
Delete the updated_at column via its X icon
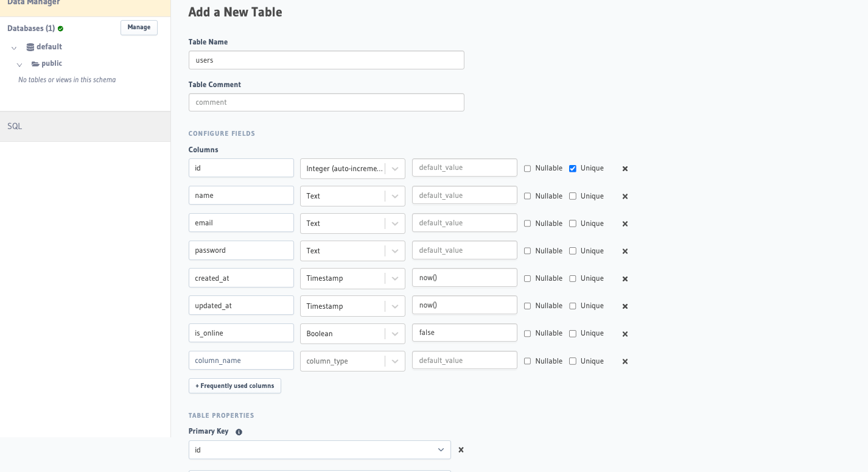click(625, 306)
